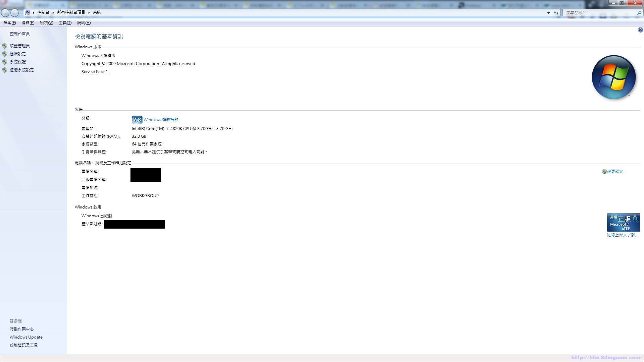Screen dimensions: 644x362
Task: Click 所有控制台項目 breadcrumb
Action: (71, 12)
